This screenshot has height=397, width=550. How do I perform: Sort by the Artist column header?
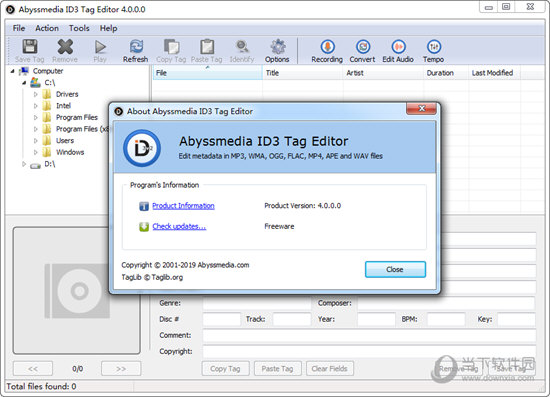pos(383,73)
